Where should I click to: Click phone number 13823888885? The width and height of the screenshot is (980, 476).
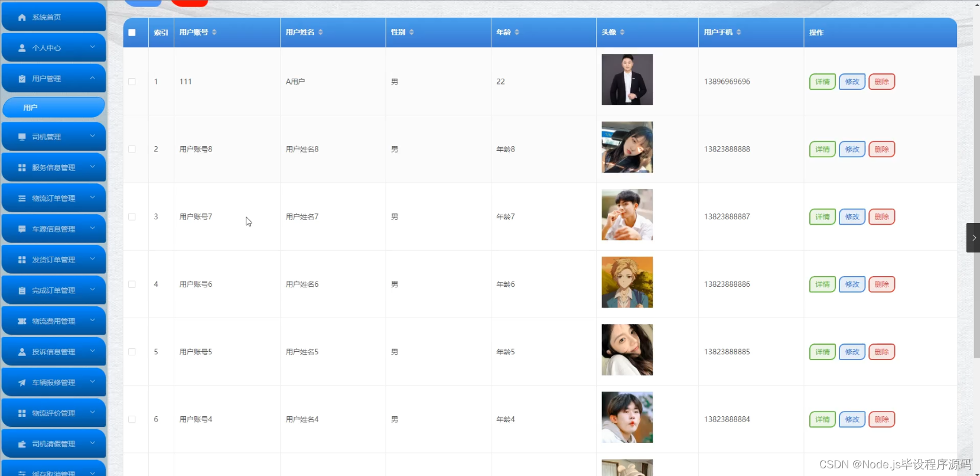tap(727, 352)
